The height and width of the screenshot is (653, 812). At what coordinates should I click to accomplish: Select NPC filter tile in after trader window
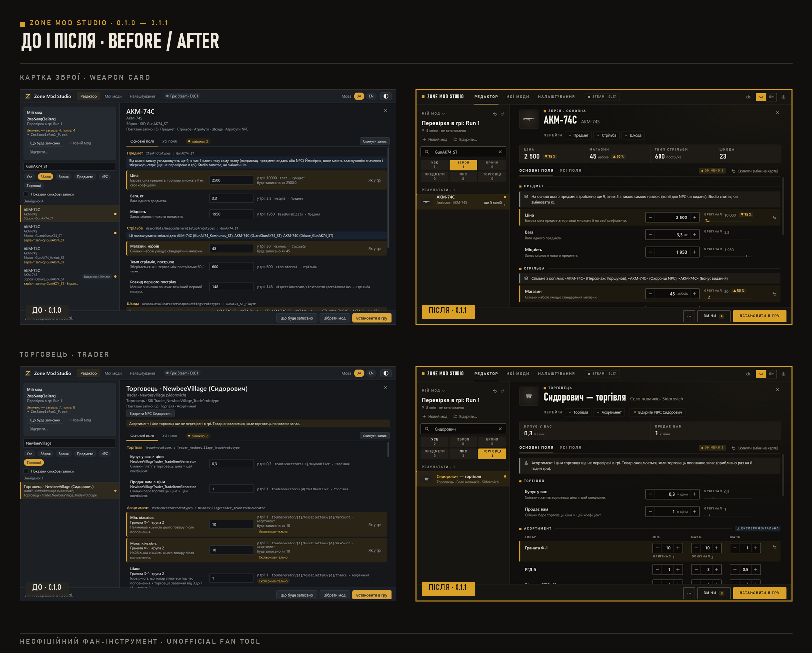coord(463,453)
